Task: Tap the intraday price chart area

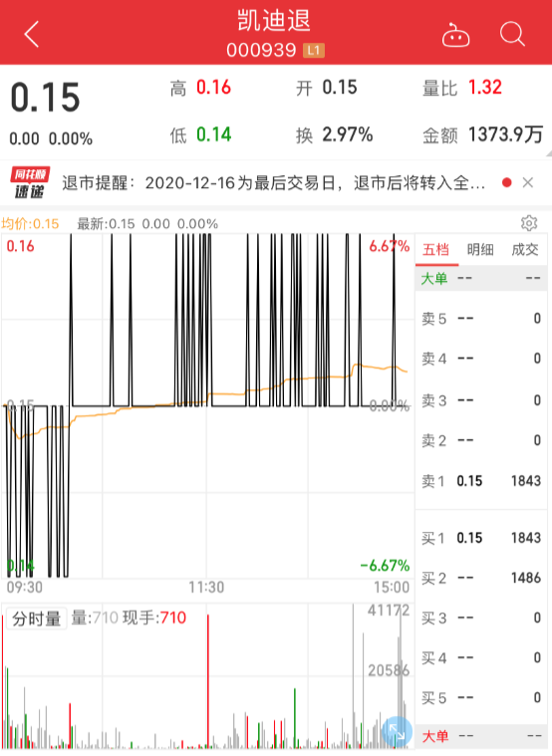Action: coord(207,406)
